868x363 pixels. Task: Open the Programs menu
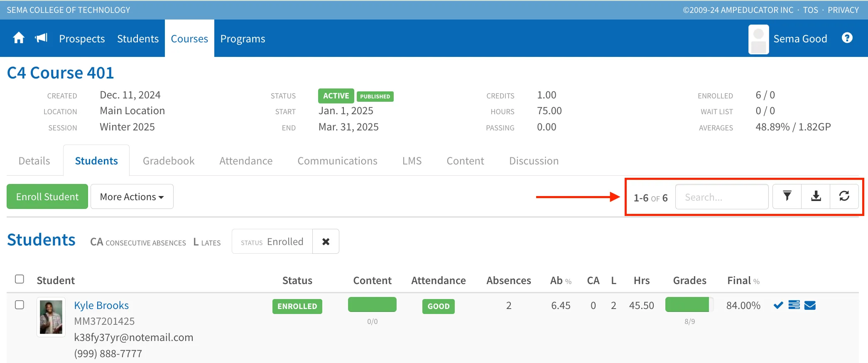[x=243, y=39]
